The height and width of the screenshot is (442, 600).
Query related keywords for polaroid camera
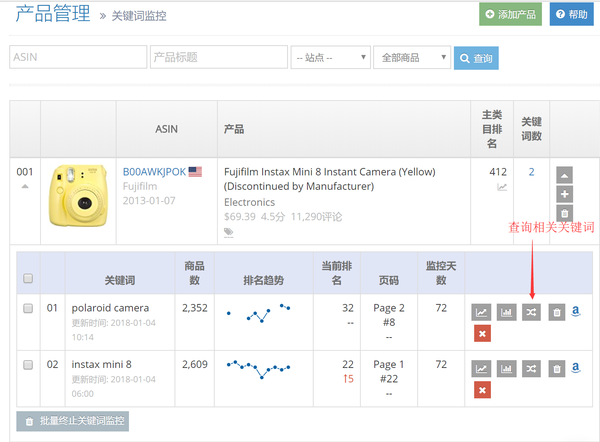point(531,312)
